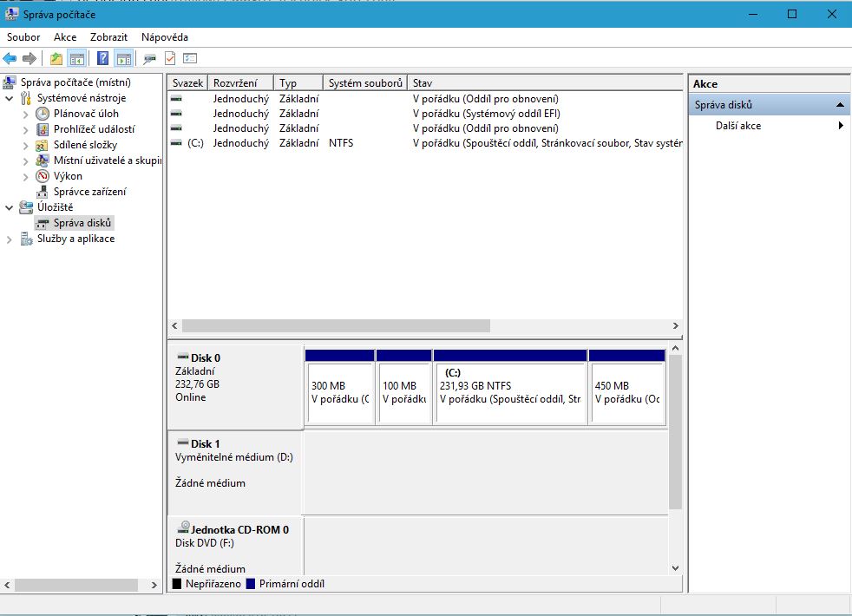
Task: Click the Up One Level folder icon
Action: [x=56, y=58]
